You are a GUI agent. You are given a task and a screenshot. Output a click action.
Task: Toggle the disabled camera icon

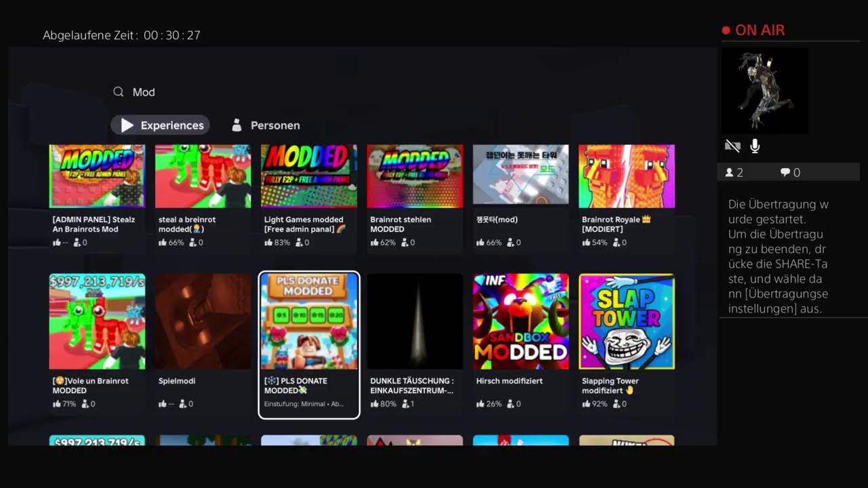click(x=732, y=146)
